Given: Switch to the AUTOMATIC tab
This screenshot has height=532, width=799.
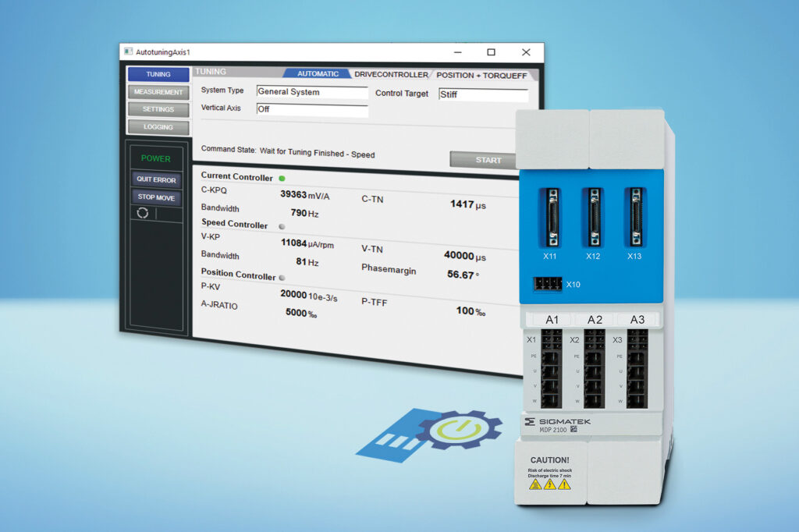Looking at the screenshot, I should click(x=318, y=74).
